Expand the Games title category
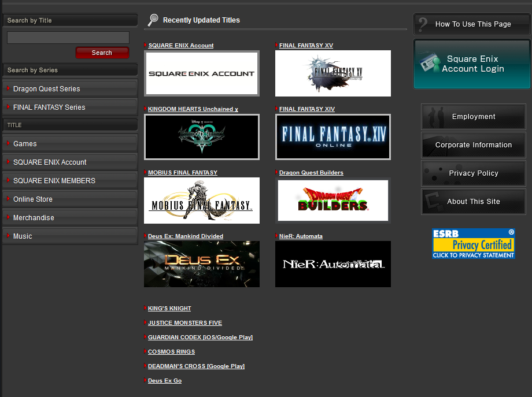This screenshot has width=532, height=397. click(x=70, y=144)
